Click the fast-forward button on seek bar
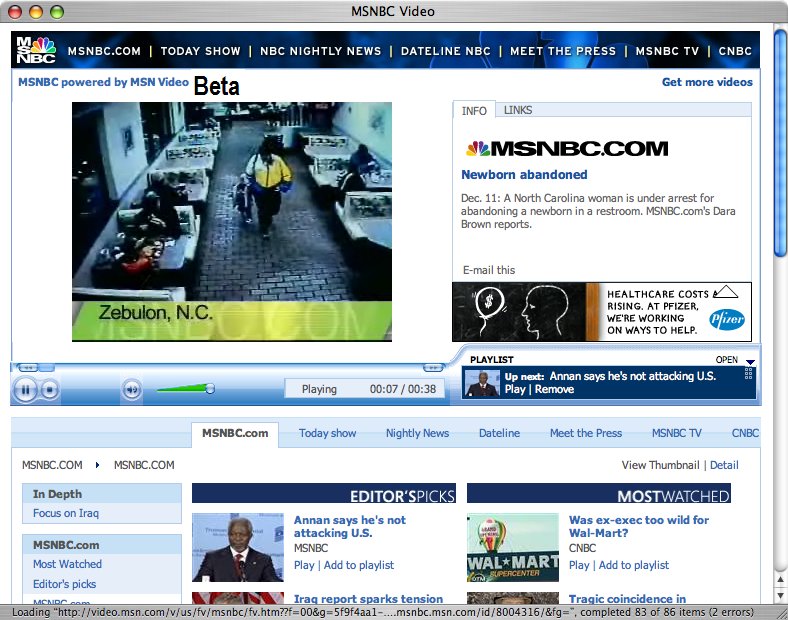Viewport: 788px width, 620px height. click(x=433, y=368)
